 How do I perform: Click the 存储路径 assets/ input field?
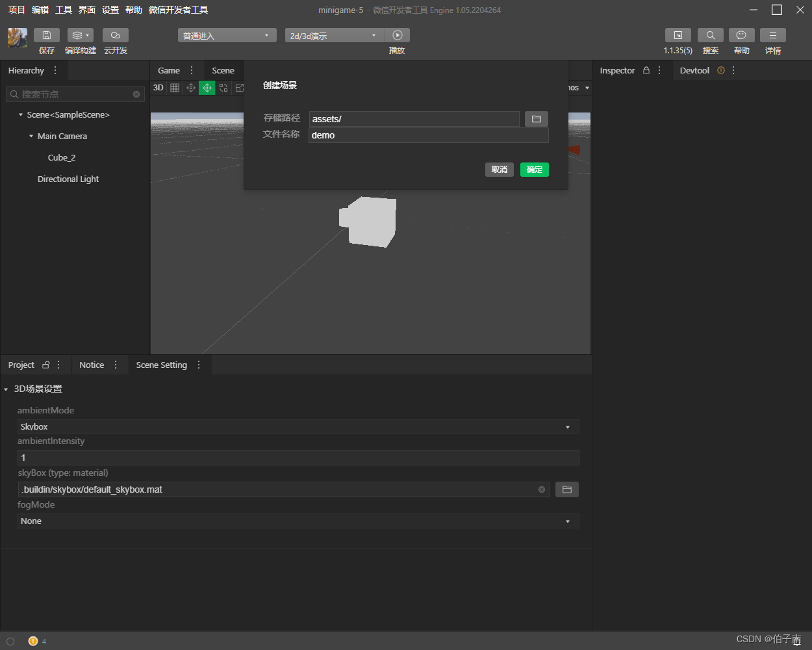(x=414, y=119)
